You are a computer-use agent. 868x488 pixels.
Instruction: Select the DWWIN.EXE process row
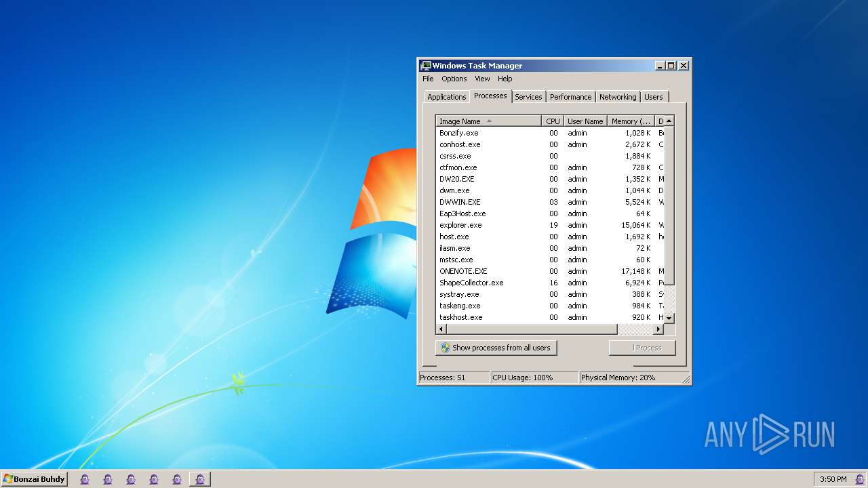pyautogui.click(x=550, y=202)
